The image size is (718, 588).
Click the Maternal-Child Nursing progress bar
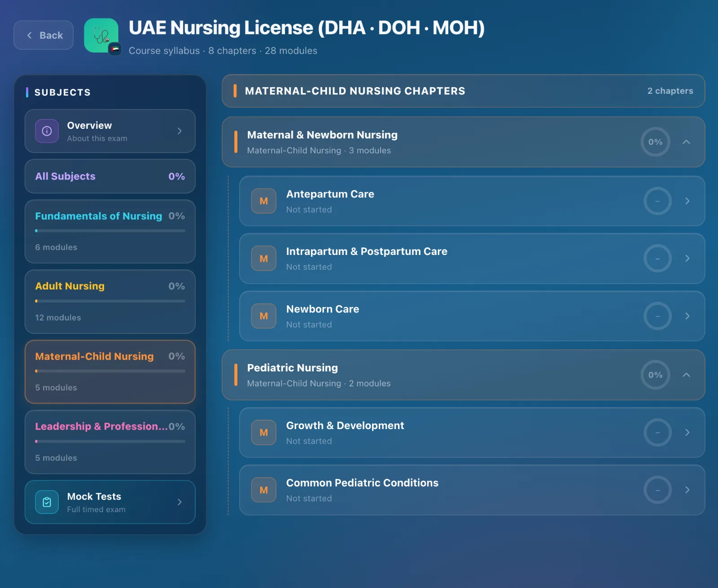110,371
